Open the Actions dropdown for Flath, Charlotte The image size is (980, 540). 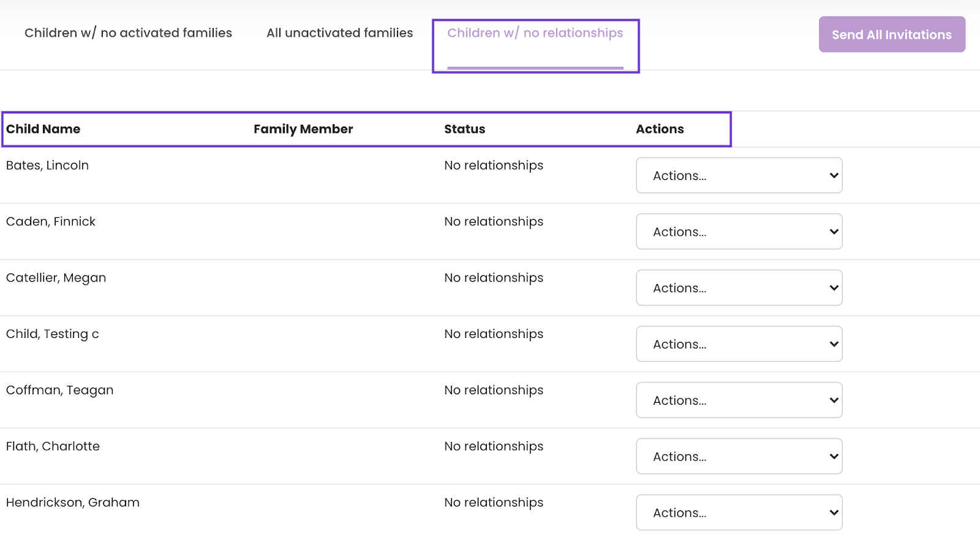[739, 457]
